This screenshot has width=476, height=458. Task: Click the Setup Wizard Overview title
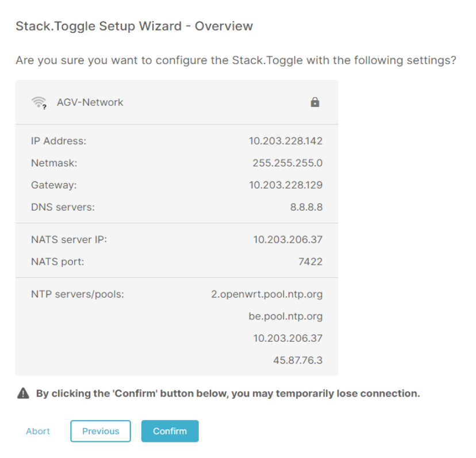tap(134, 26)
